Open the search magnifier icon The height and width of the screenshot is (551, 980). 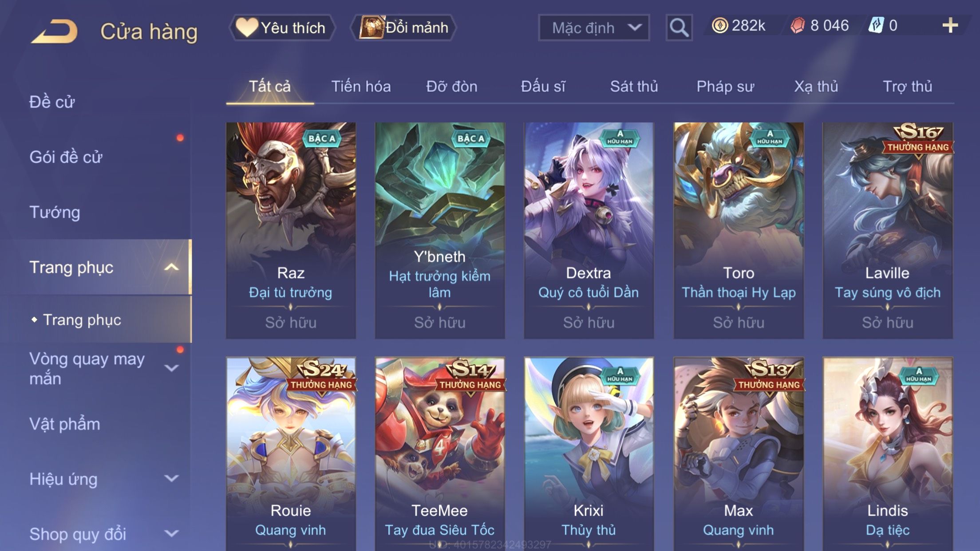(x=679, y=28)
